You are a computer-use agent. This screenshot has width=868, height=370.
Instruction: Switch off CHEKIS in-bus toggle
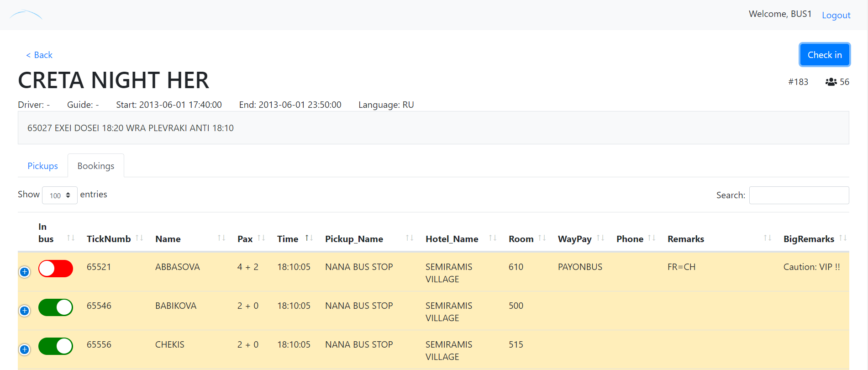[56, 346]
